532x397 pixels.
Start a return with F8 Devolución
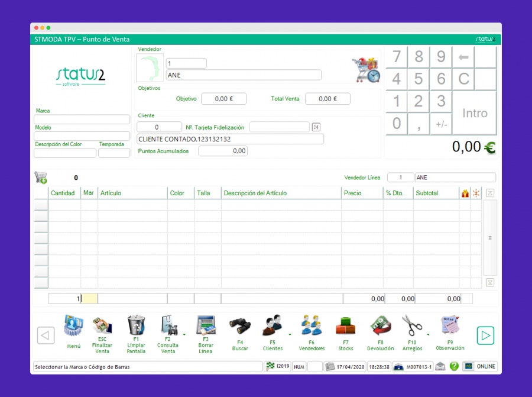pos(380,327)
